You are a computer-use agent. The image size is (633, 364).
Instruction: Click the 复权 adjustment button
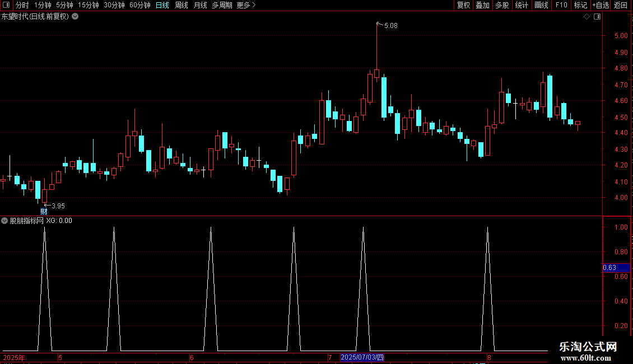(463, 5)
